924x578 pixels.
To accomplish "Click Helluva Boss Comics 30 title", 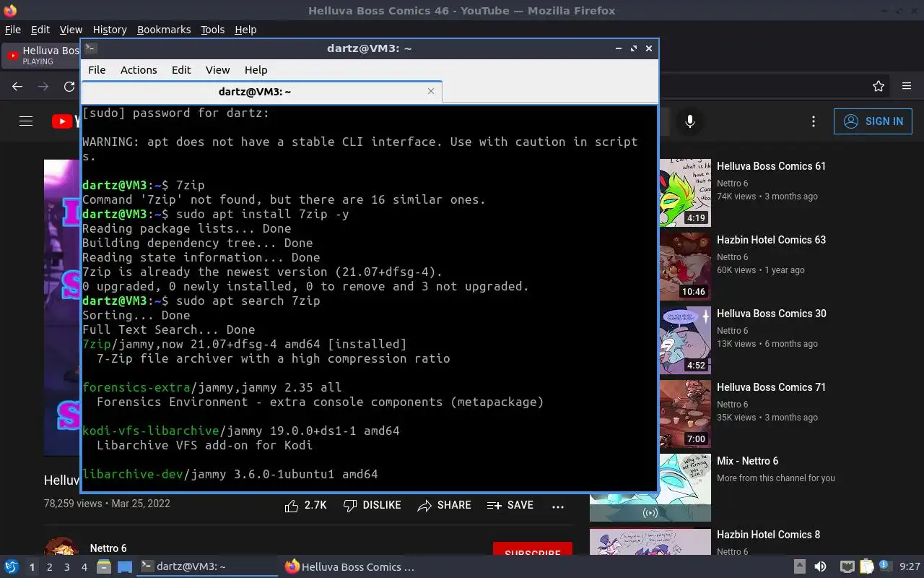I will 771,314.
